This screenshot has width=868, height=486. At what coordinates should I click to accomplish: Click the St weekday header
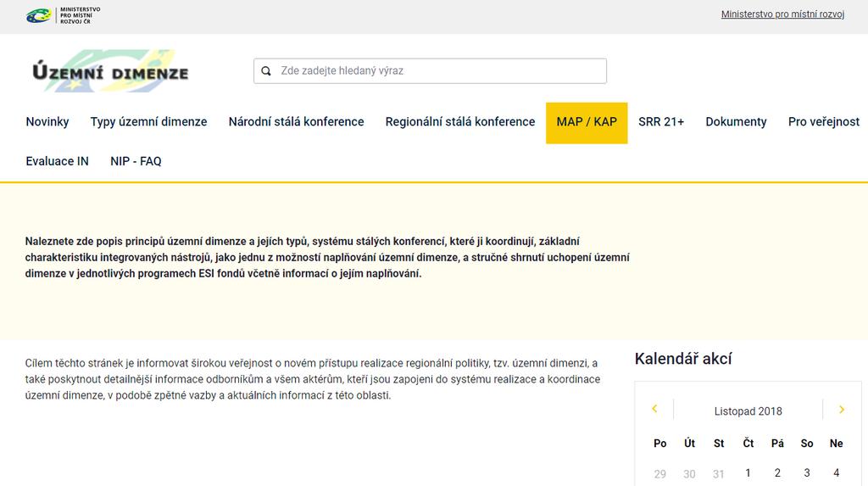pyautogui.click(x=719, y=444)
